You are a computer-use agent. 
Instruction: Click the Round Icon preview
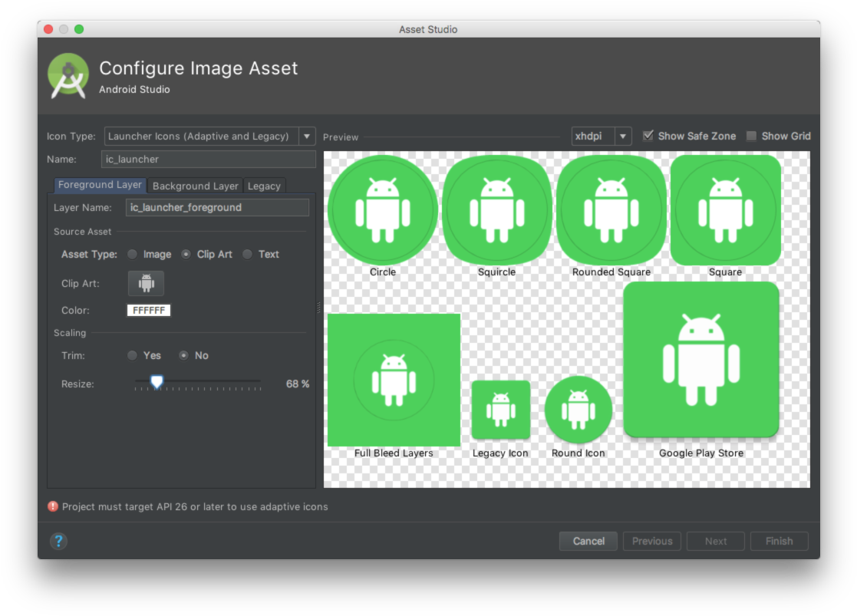coord(578,410)
